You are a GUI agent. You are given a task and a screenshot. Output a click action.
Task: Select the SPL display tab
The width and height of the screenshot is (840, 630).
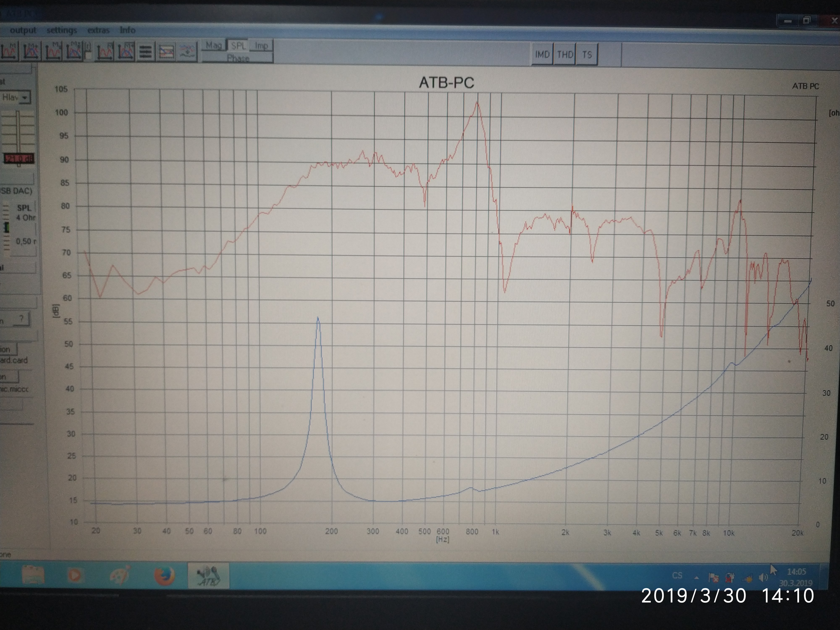click(x=238, y=46)
